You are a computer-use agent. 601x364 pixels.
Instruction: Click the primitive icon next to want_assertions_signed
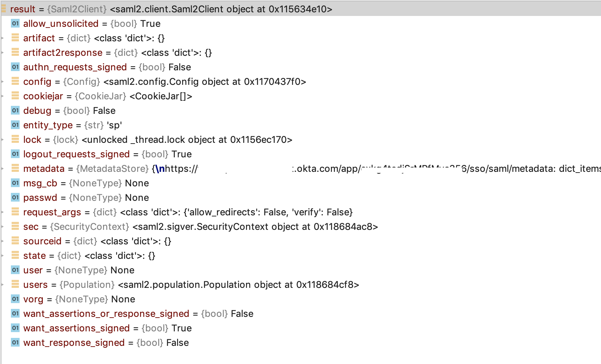[15, 328]
